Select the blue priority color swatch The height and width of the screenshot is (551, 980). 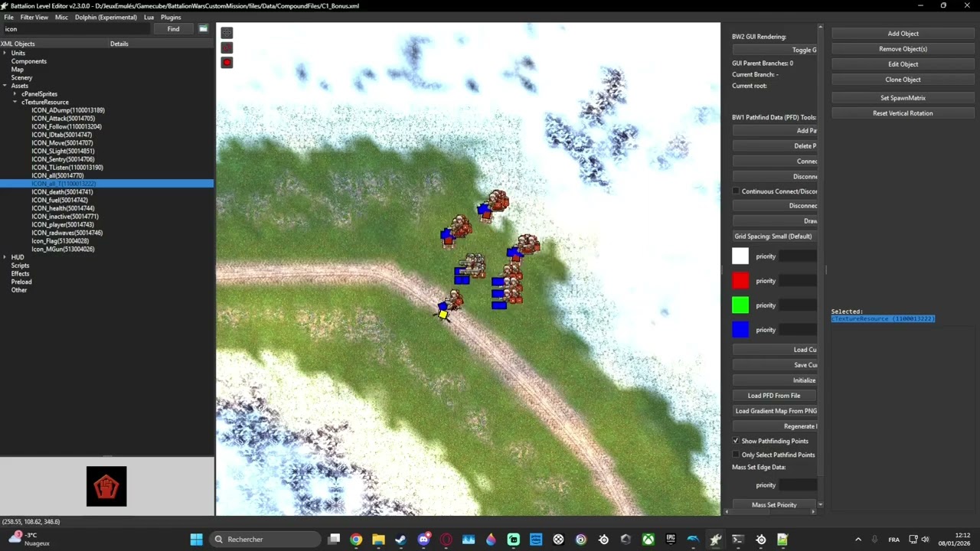point(740,330)
